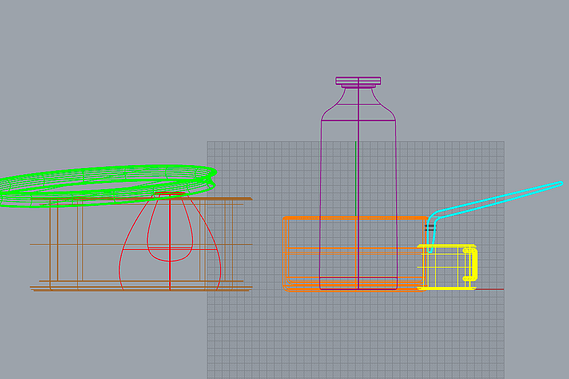This screenshot has height=379, width=569.
Task: Select the brown frame bottom base
Action: click(142, 289)
